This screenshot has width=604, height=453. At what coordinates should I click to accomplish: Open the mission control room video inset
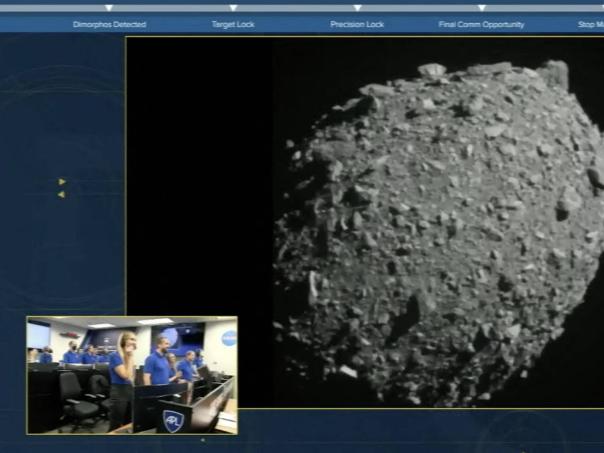[131, 375]
